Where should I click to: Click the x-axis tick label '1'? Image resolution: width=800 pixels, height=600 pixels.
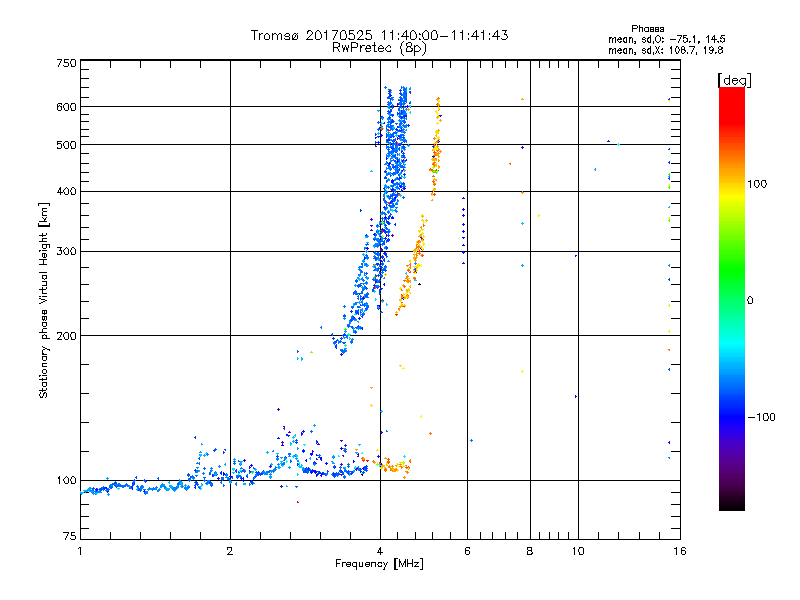(x=80, y=551)
